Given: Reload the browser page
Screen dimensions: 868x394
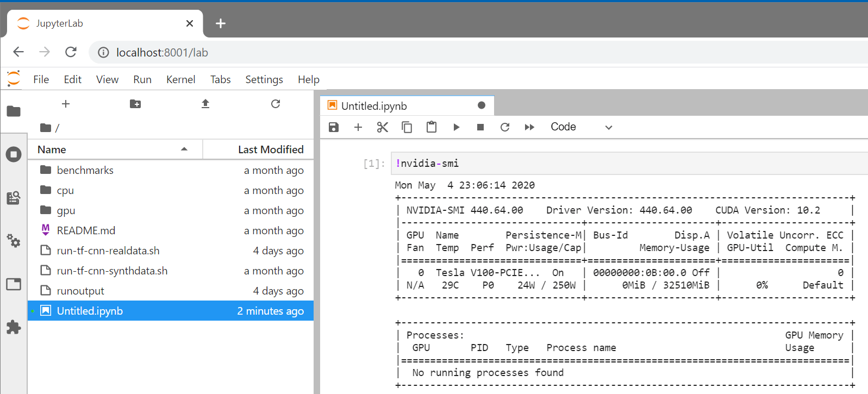Looking at the screenshot, I should tap(71, 52).
